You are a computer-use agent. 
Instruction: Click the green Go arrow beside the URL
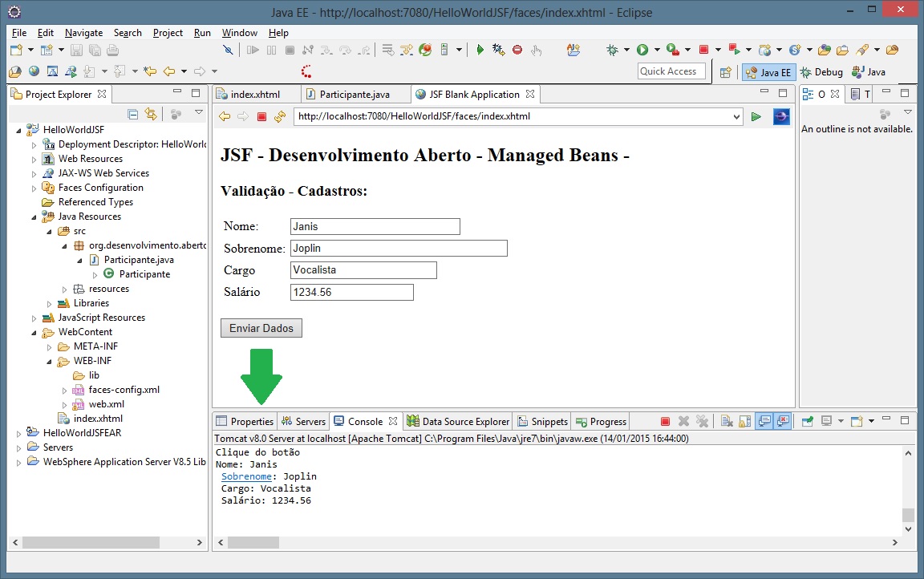pyautogui.click(x=756, y=117)
